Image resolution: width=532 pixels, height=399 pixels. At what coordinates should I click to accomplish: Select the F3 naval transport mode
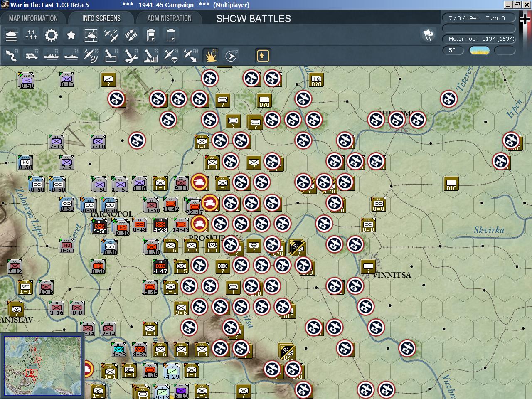pyautogui.click(x=51, y=56)
